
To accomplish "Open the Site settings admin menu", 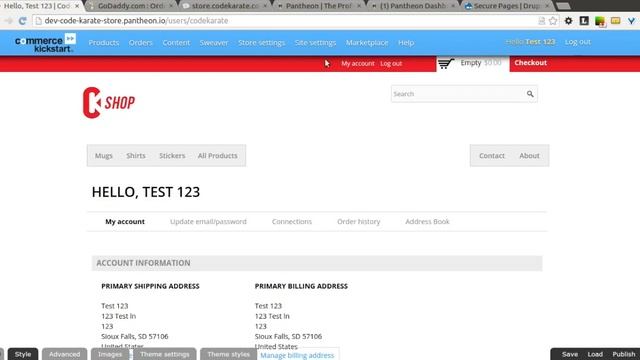I will pyautogui.click(x=316, y=42).
